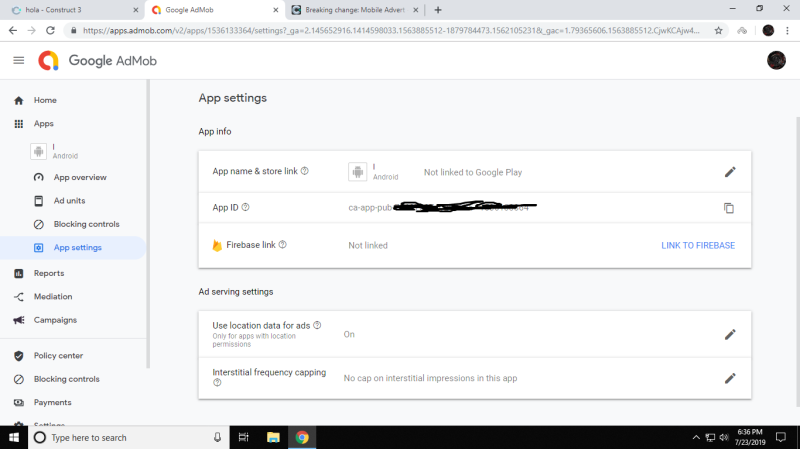Show help for Firebase link
The image size is (800, 449).
[283, 245]
